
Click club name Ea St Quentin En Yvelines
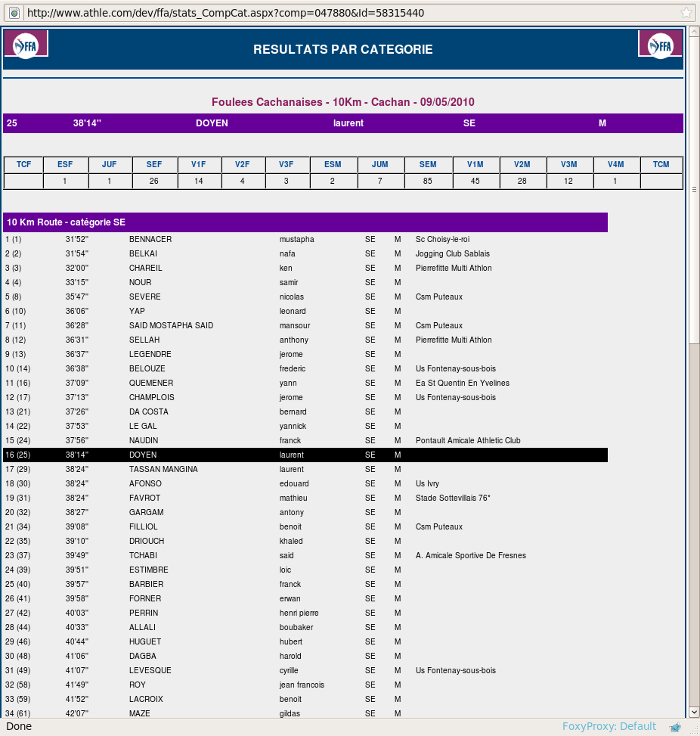(463, 383)
